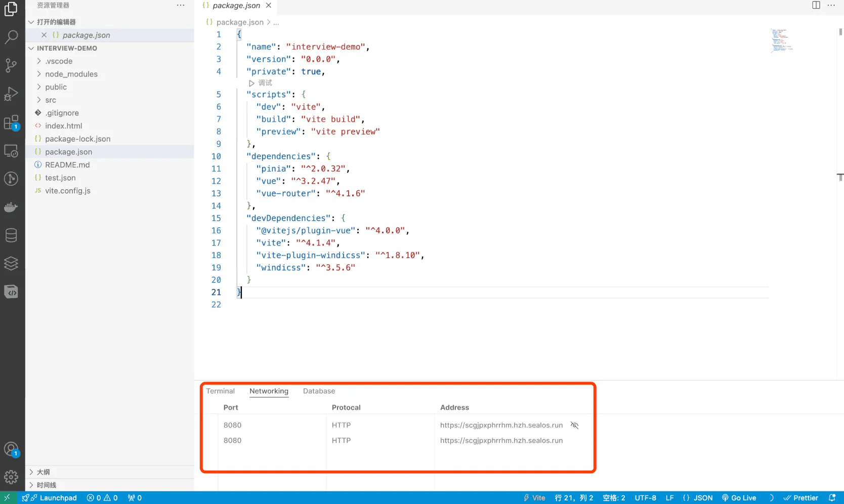Viewport: 844px width, 504px height.
Task: Expand the 时间线 timeline section
Action: pyautogui.click(x=109, y=485)
